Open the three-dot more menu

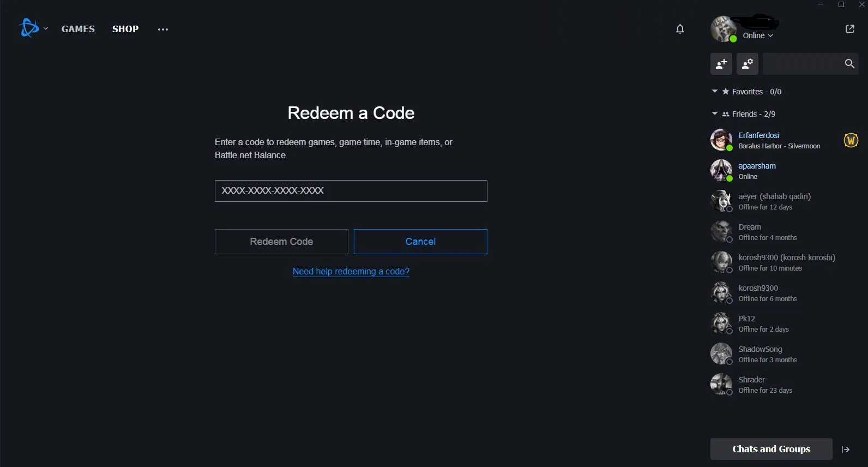(163, 29)
